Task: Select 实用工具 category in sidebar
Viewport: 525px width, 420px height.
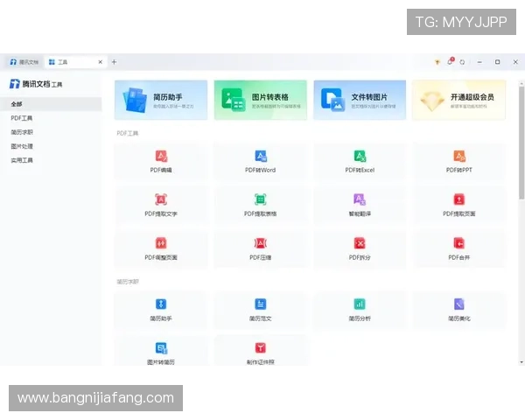Action: 51,160
